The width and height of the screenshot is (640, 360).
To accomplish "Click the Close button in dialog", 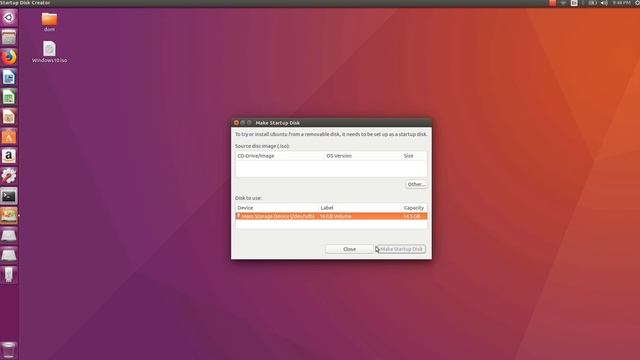I will click(x=349, y=249).
